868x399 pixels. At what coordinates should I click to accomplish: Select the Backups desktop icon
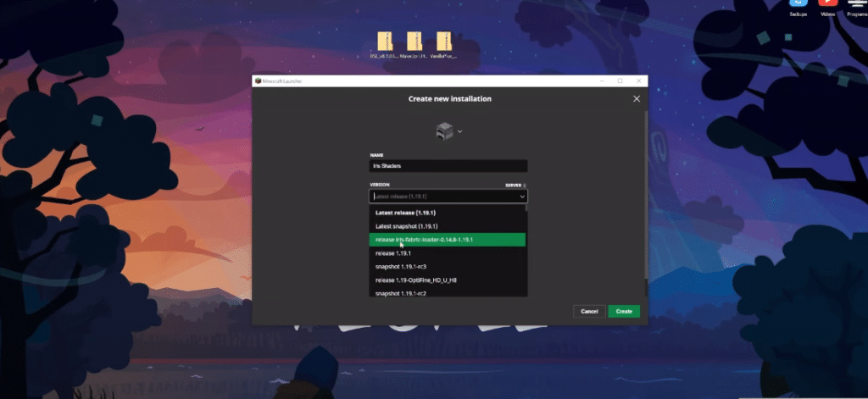[x=798, y=8]
